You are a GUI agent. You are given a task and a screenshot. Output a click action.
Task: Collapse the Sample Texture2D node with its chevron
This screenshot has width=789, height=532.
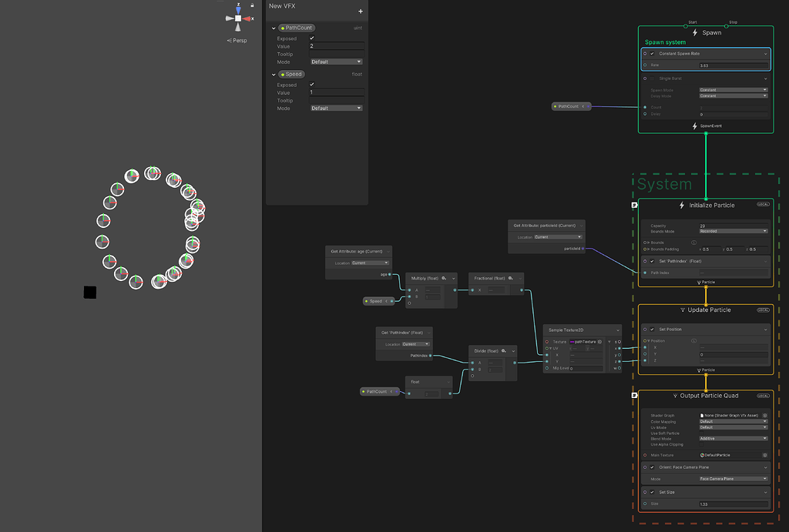pos(616,330)
